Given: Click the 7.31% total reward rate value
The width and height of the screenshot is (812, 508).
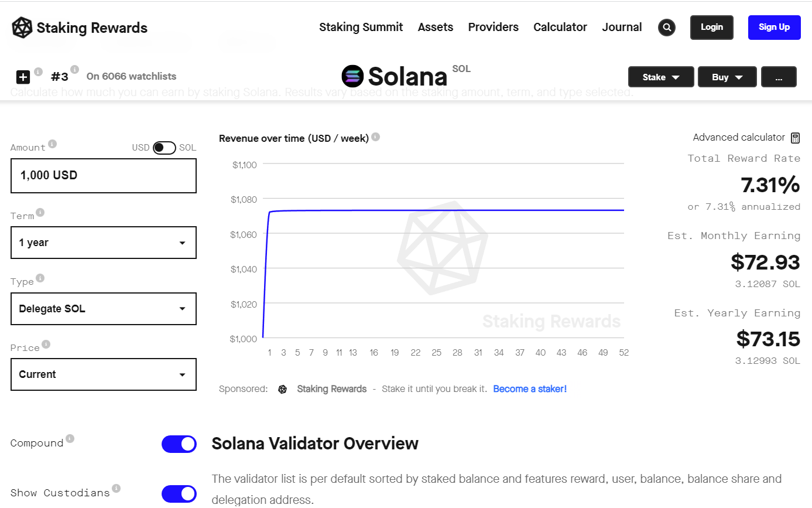Looking at the screenshot, I should pos(770,185).
